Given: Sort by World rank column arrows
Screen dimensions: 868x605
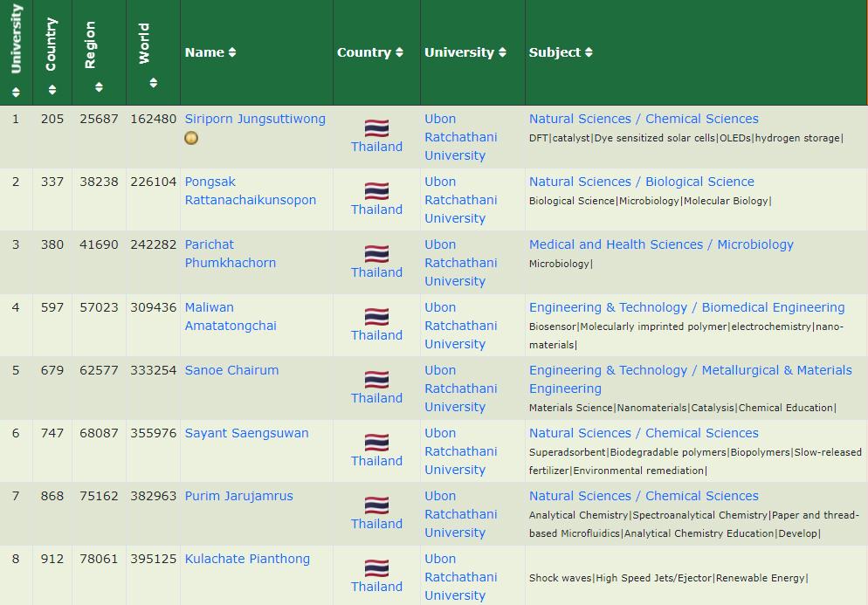Looking at the screenshot, I should pyautogui.click(x=154, y=83).
